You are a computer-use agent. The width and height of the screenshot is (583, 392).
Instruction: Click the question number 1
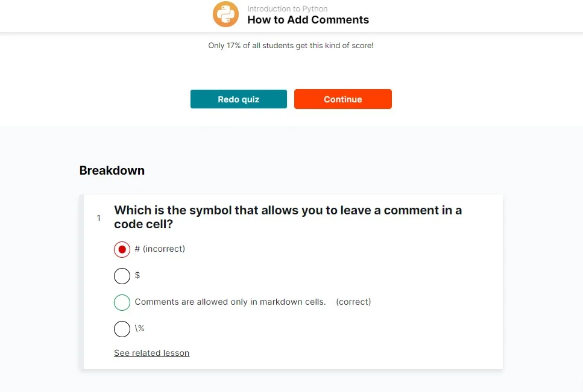[x=99, y=218]
